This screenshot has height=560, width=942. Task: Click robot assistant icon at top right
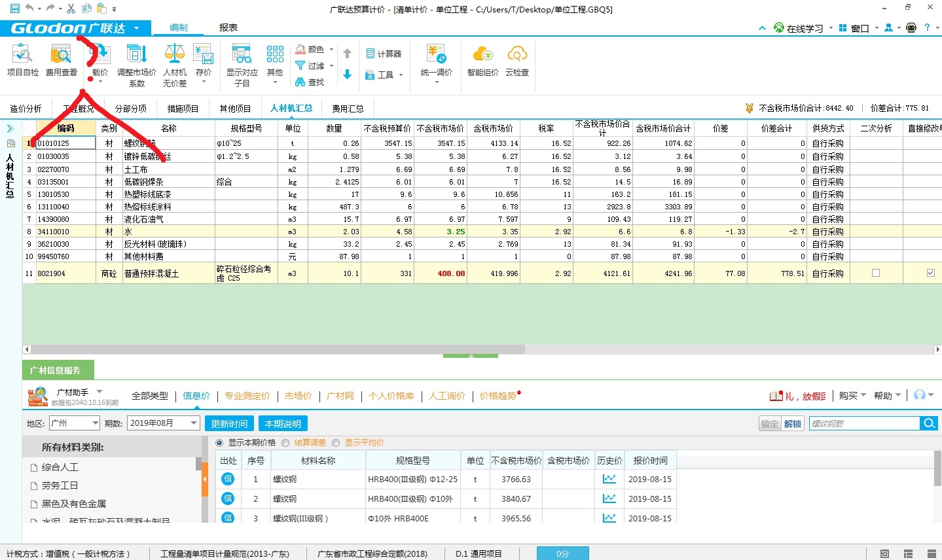(x=911, y=28)
